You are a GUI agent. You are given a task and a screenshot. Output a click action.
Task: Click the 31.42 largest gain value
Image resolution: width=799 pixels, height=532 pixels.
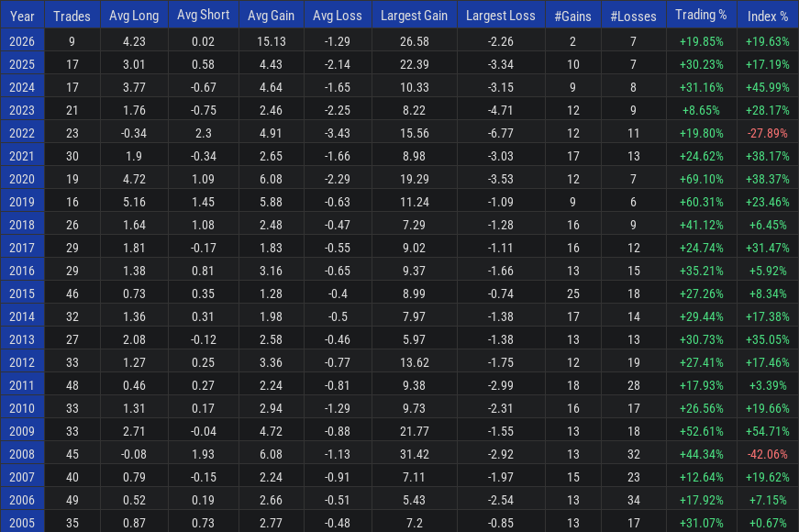(x=415, y=454)
